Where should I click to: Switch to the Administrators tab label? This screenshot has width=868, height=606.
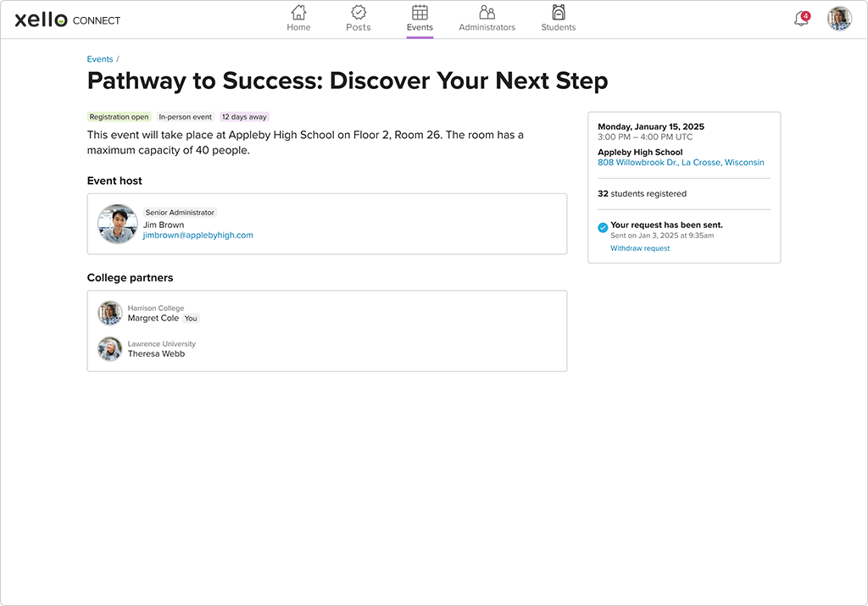pos(487,28)
